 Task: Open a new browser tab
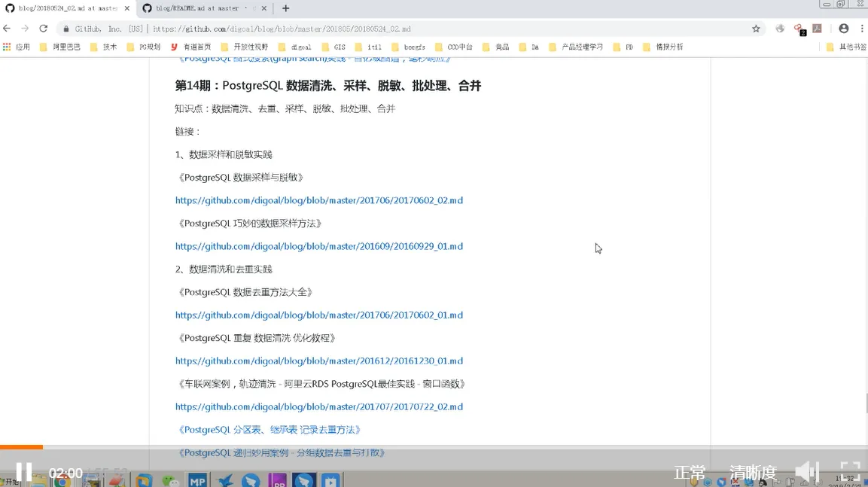point(285,8)
